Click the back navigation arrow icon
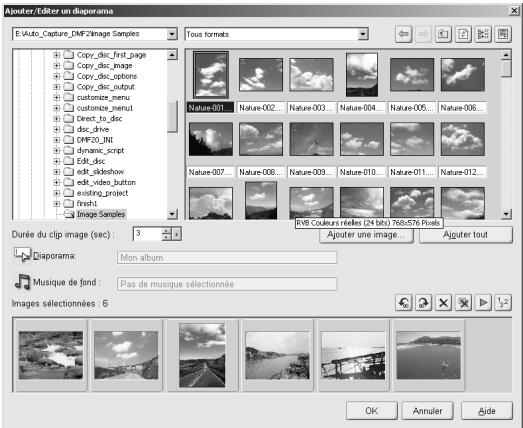The width and height of the screenshot is (523, 428). click(x=404, y=34)
